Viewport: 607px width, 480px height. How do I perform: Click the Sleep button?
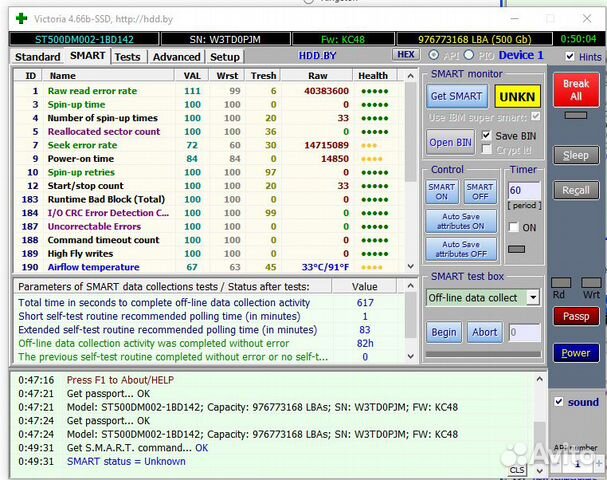tap(576, 155)
